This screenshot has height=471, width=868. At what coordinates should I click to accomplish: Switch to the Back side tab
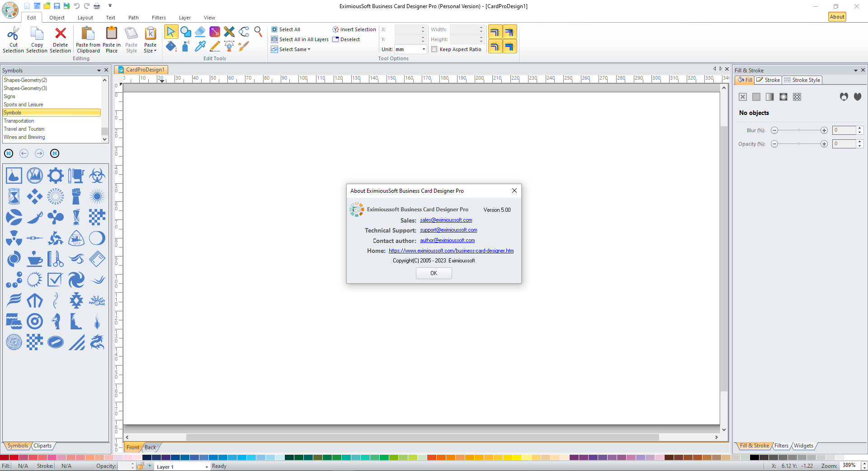point(150,447)
